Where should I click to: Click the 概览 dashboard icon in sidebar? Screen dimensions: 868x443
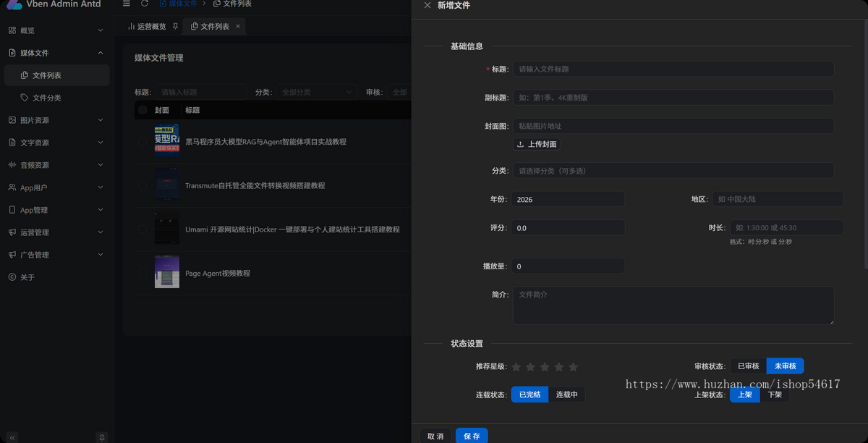pos(12,30)
